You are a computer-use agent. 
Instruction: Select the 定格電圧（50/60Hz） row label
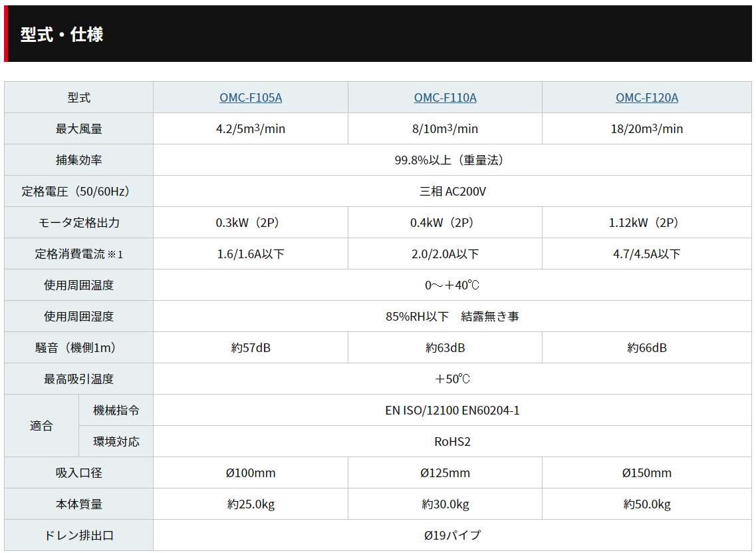79,192
